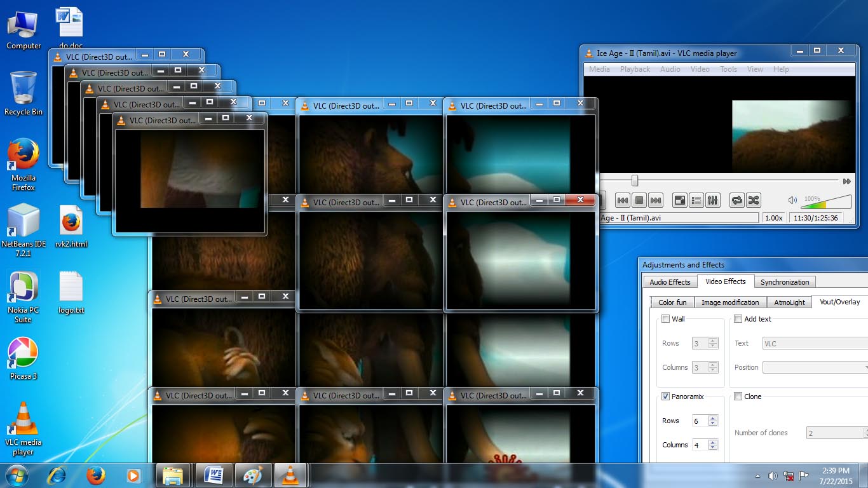Decrease Panoramix Columns using the stepper
868x488 pixels.
click(x=713, y=447)
